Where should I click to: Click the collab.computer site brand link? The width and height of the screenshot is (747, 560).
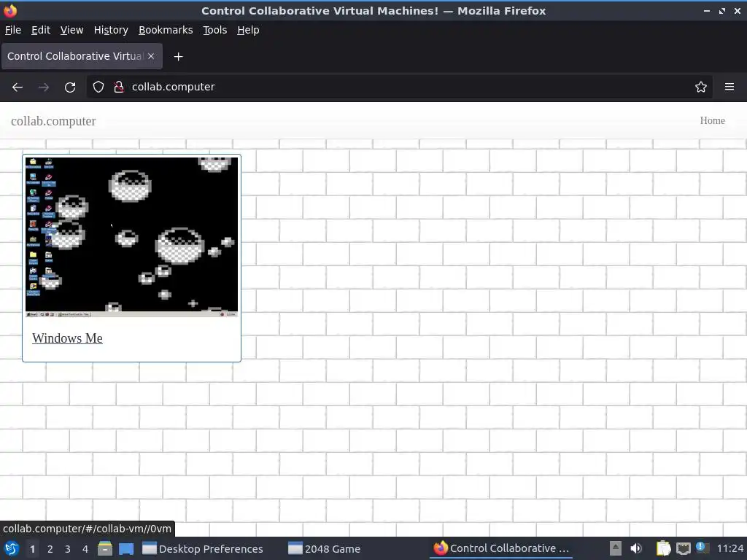pyautogui.click(x=53, y=121)
